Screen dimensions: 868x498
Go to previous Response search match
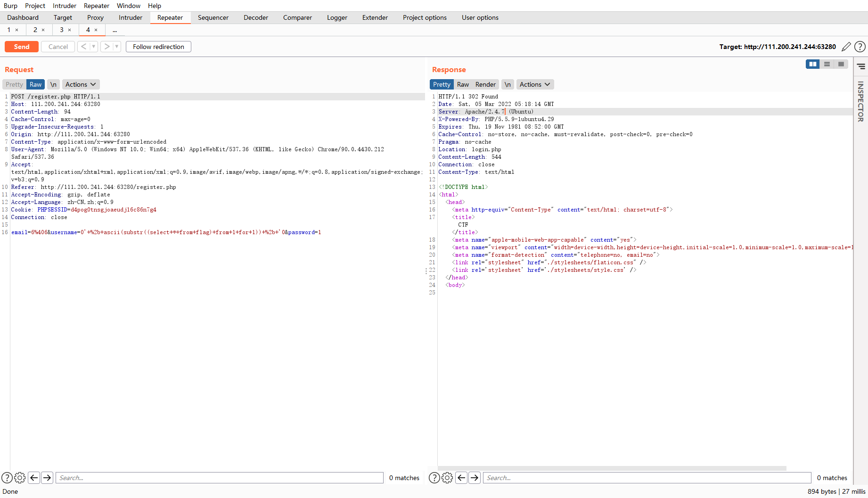click(x=461, y=478)
